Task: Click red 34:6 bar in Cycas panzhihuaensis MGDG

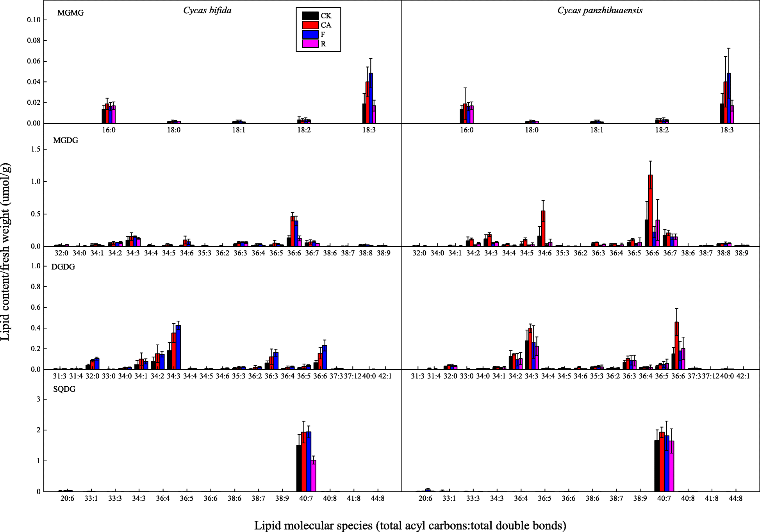Action: coord(543,229)
